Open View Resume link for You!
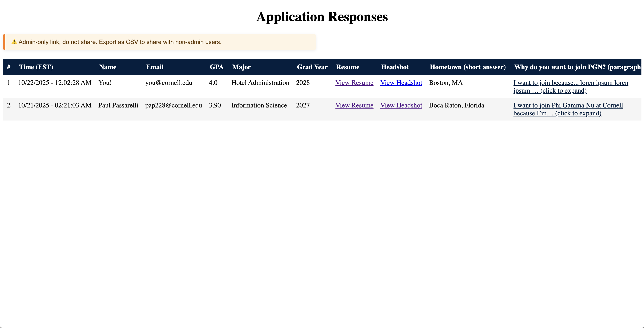The height and width of the screenshot is (328, 644). [x=354, y=83]
